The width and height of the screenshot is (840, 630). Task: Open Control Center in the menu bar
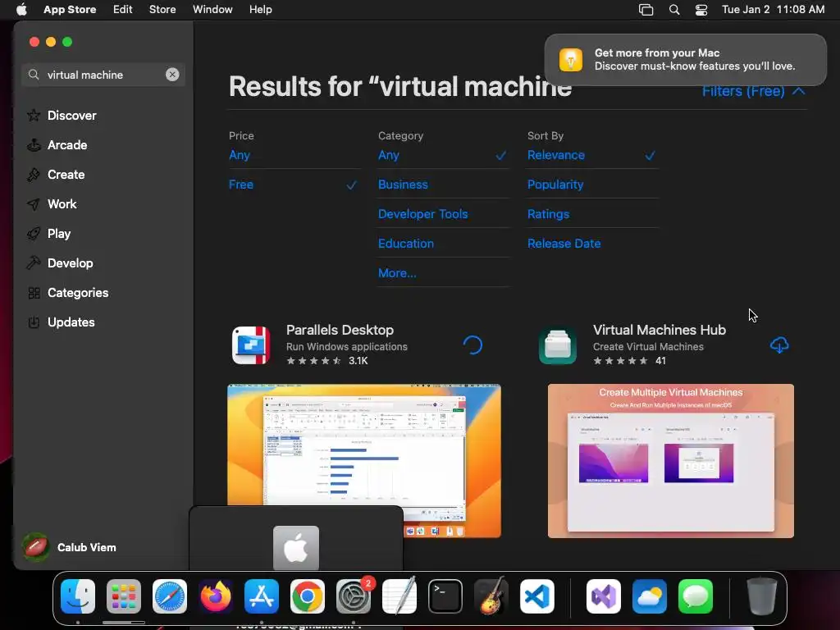click(x=701, y=10)
